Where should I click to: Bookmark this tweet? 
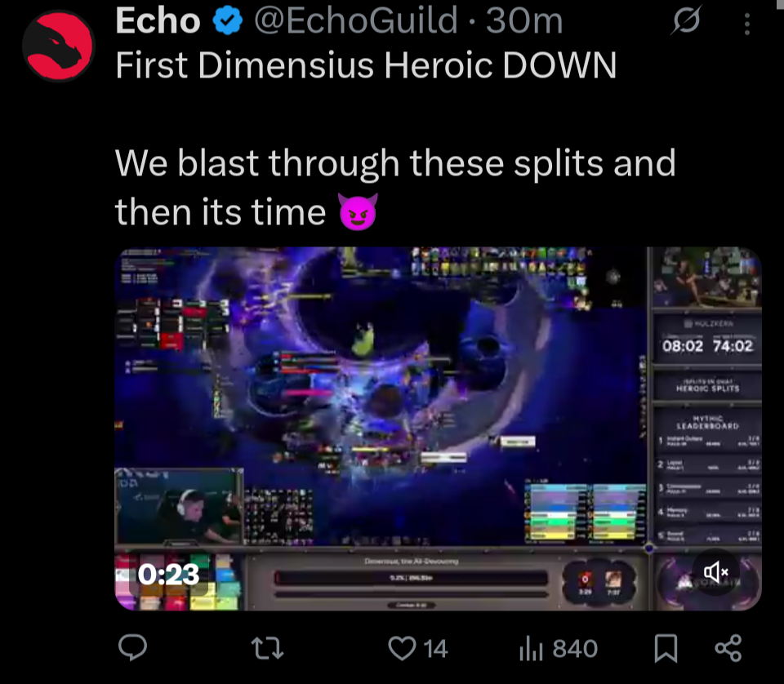tap(666, 649)
